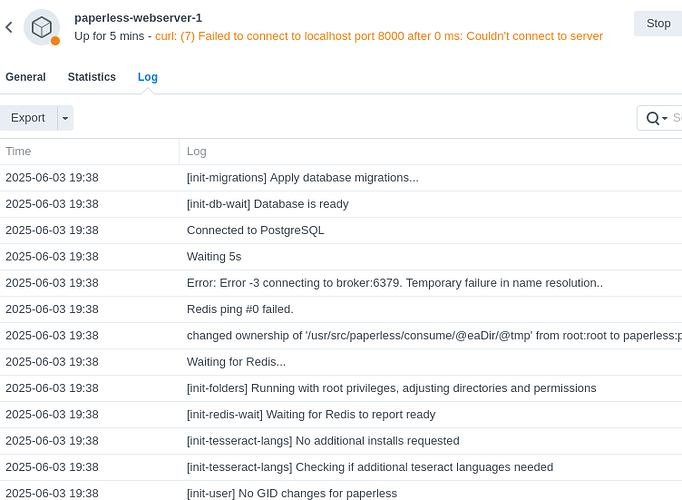Select the Log tab
This screenshot has height=500, width=682.
[147, 77]
